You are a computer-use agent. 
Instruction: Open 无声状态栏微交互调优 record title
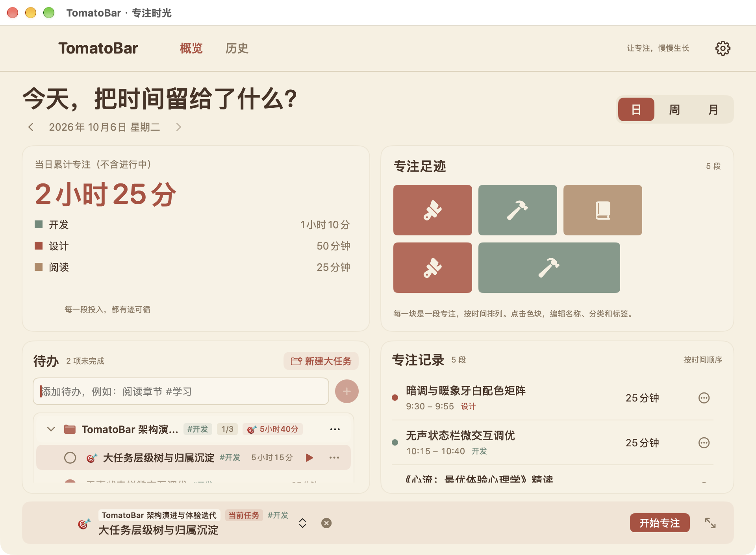click(x=460, y=435)
